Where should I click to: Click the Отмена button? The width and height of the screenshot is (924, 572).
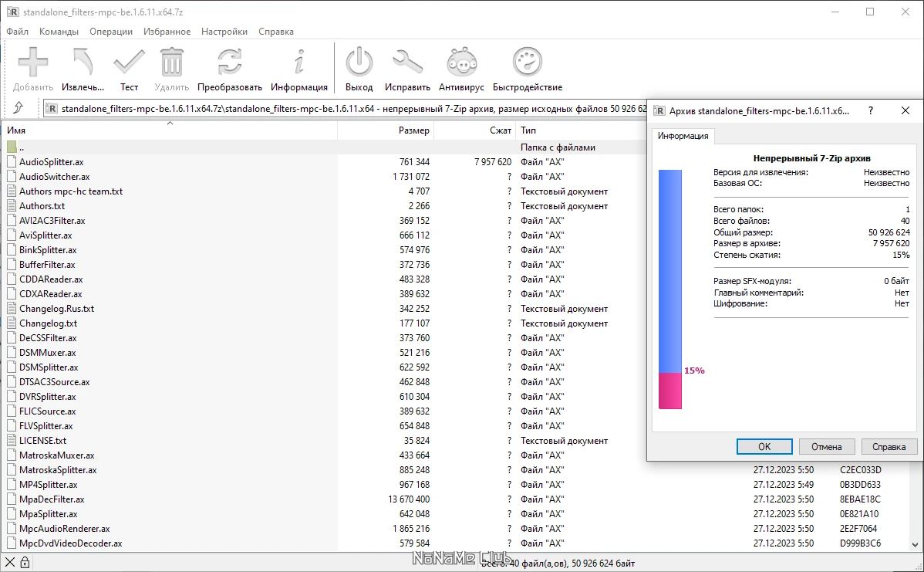pos(826,446)
